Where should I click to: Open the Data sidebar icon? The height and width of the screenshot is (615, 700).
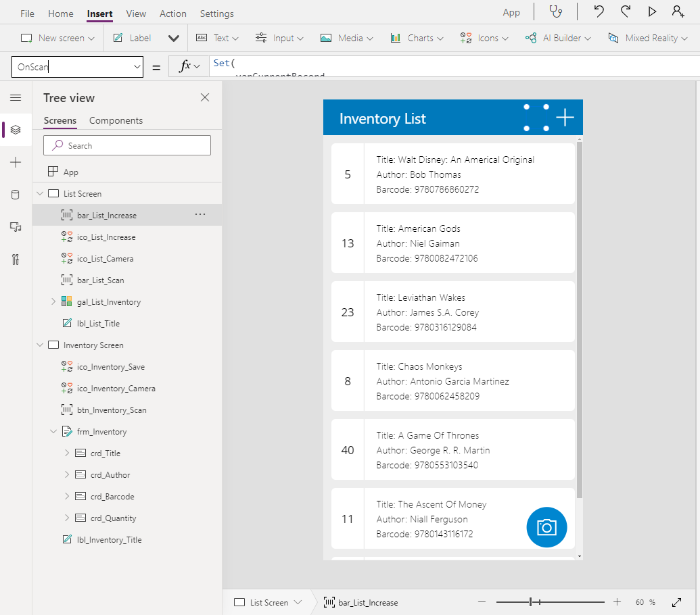pyautogui.click(x=16, y=195)
